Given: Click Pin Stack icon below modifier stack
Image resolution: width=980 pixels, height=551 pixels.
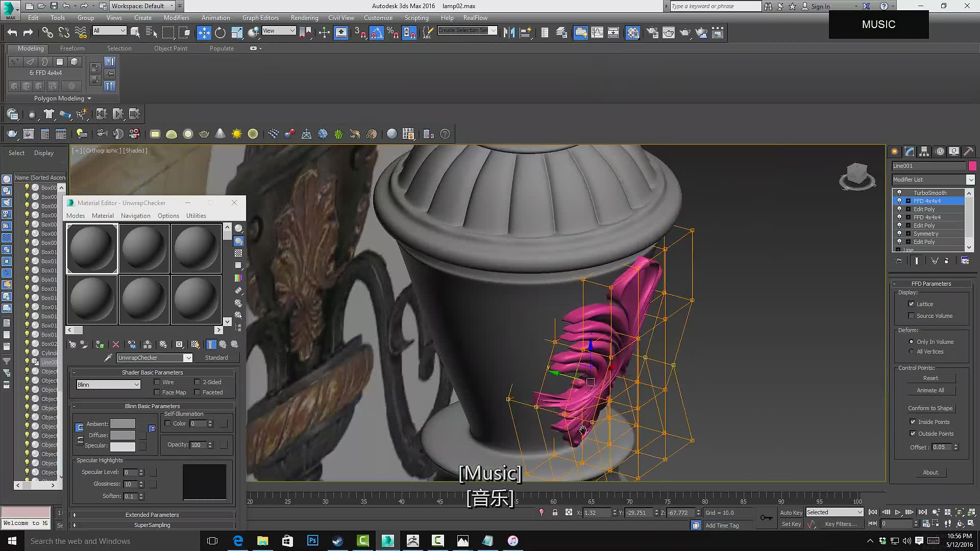Looking at the screenshot, I should click(899, 261).
